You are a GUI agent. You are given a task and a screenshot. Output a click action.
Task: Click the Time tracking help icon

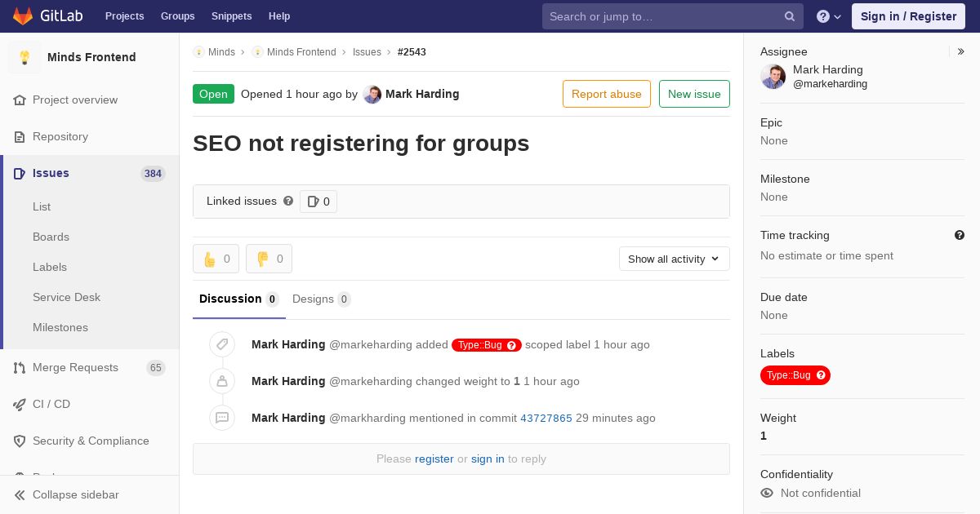tap(960, 235)
